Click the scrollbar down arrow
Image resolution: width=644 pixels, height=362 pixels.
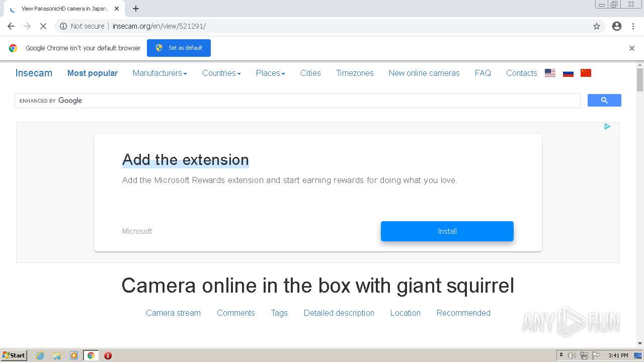640,343
